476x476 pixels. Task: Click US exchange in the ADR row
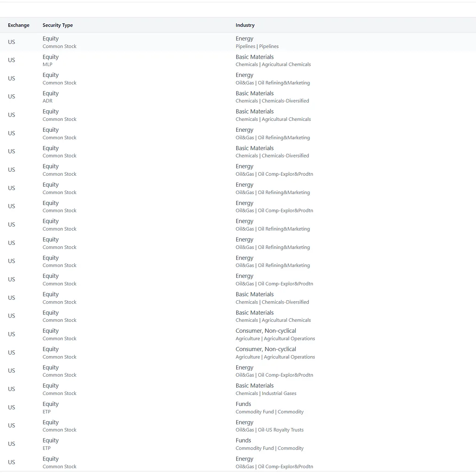[x=11, y=97]
